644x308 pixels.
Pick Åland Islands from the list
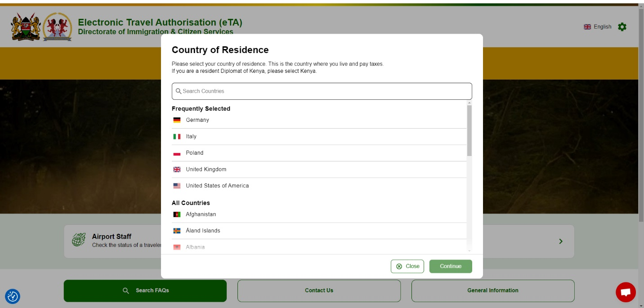click(203, 231)
